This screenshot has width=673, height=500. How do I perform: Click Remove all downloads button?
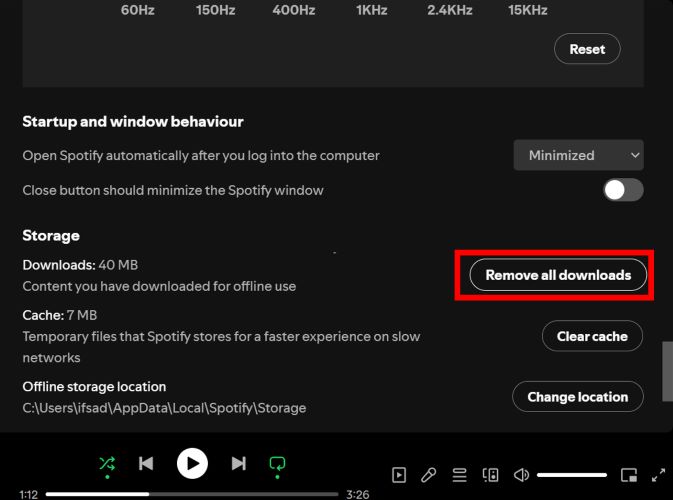[558, 275]
